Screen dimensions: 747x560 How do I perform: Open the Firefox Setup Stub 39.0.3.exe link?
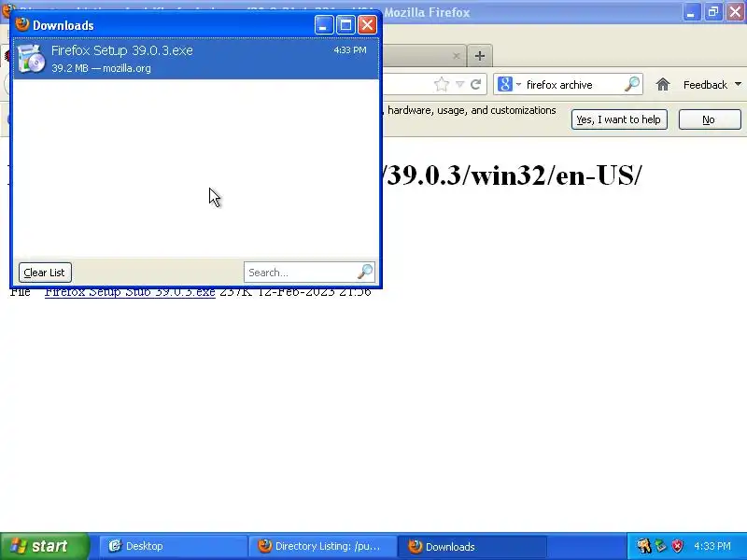(x=130, y=292)
